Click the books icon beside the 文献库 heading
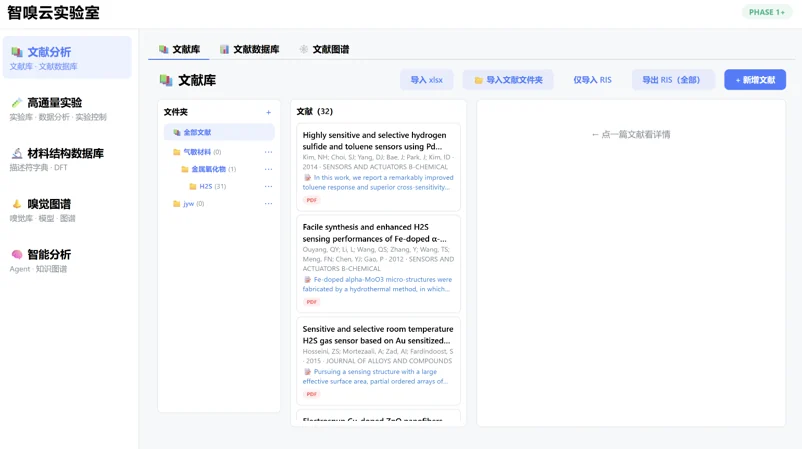This screenshot has height=449, width=802. (x=166, y=80)
